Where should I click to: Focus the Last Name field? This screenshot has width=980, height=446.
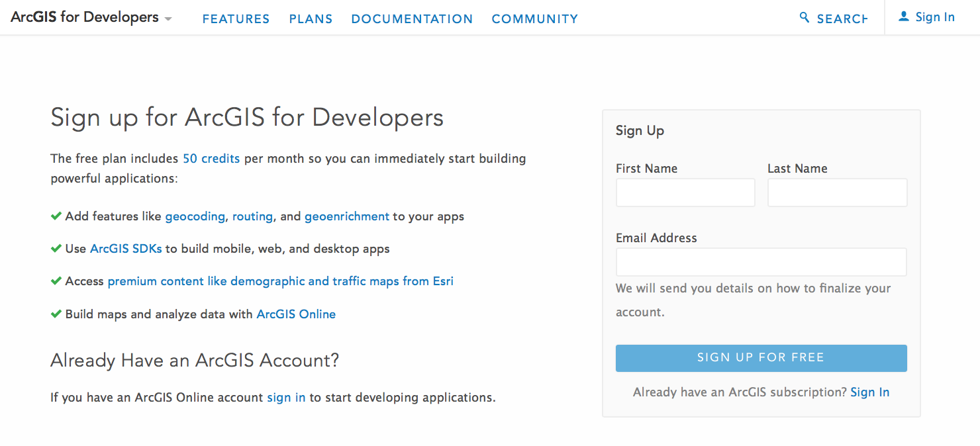[837, 193]
